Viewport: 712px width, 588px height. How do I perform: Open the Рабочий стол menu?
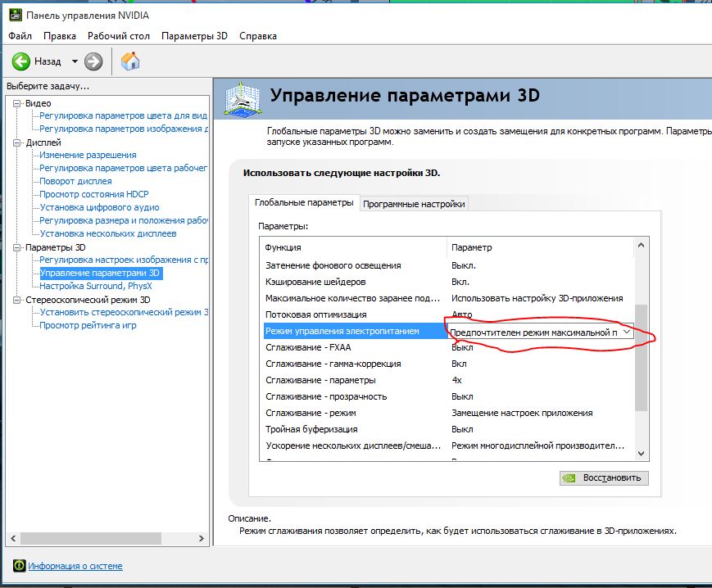coord(119,36)
